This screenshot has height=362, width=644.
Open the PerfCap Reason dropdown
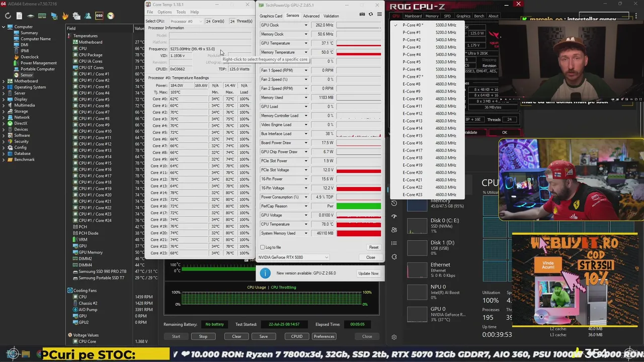pos(305,206)
